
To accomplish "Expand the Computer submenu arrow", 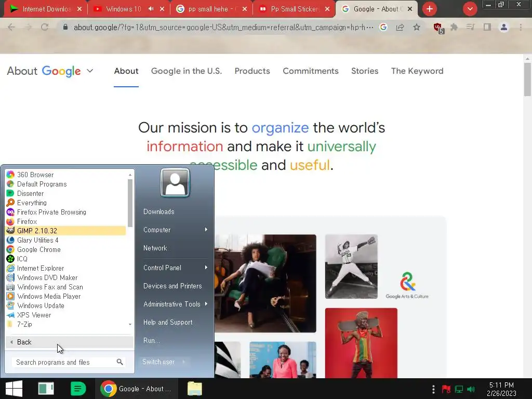I will 206,230.
